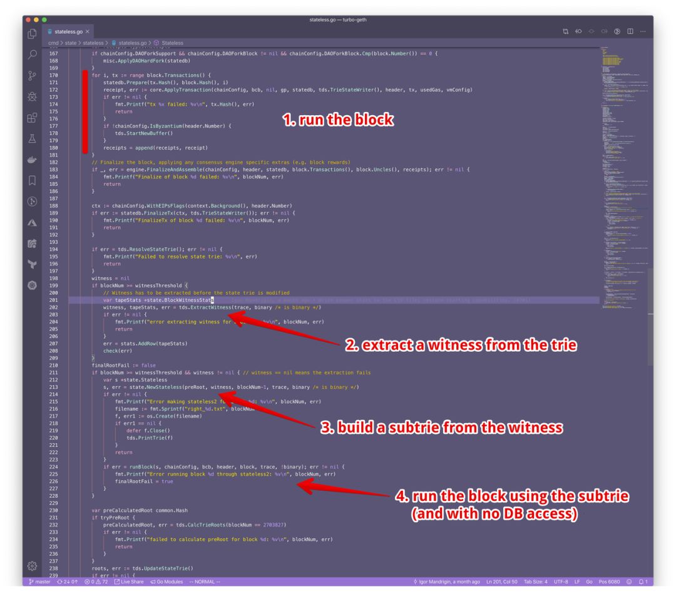Click the cmd breadcrumb segment
This screenshot has width=676, height=616.
pos(53,43)
